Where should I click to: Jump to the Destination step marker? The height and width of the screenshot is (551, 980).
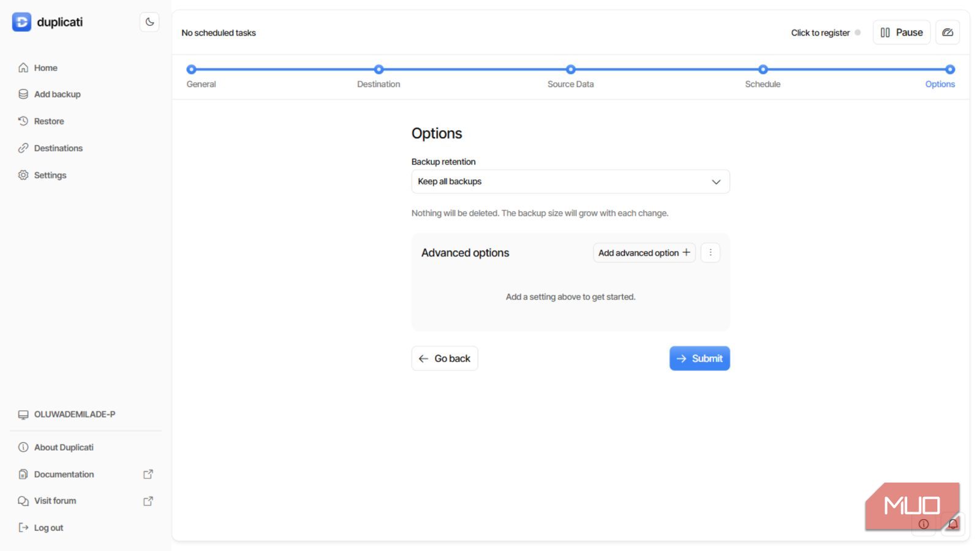click(x=379, y=70)
